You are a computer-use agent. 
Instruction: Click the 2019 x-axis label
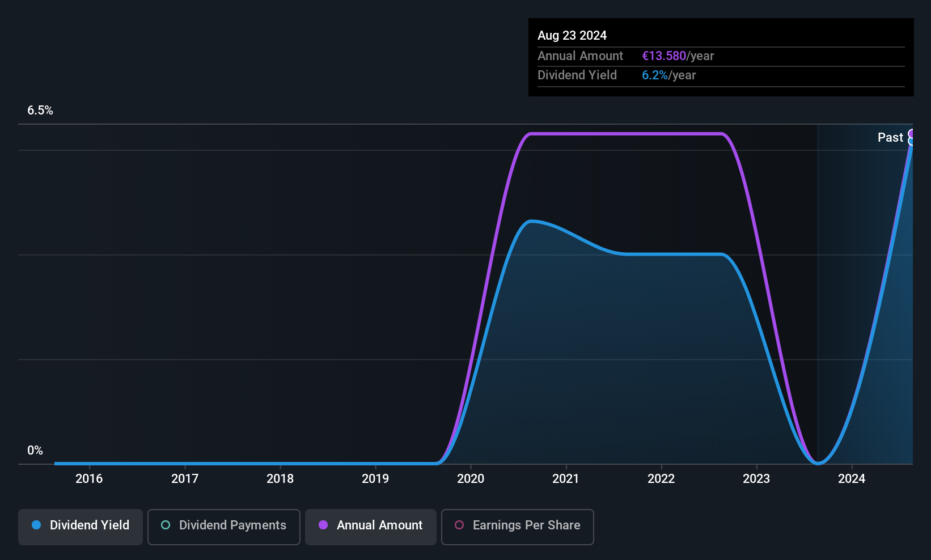pos(375,478)
